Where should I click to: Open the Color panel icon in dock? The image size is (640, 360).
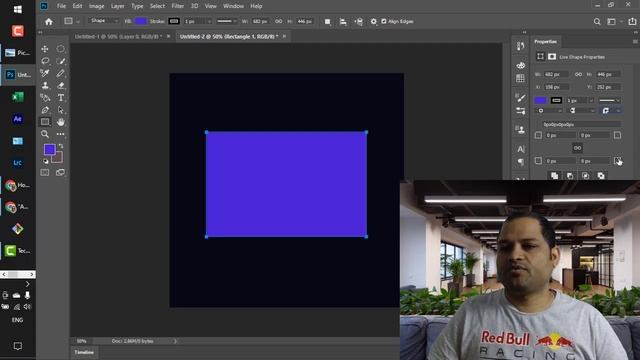[x=520, y=65]
